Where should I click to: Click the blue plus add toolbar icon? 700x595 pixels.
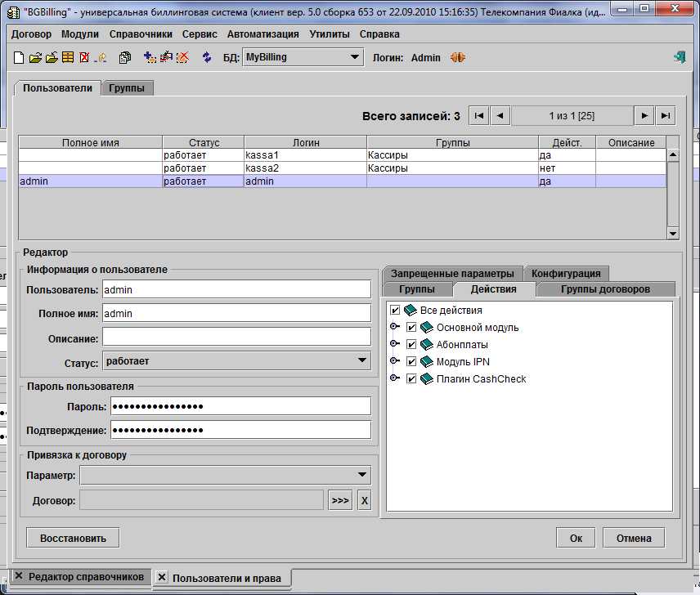(x=150, y=57)
